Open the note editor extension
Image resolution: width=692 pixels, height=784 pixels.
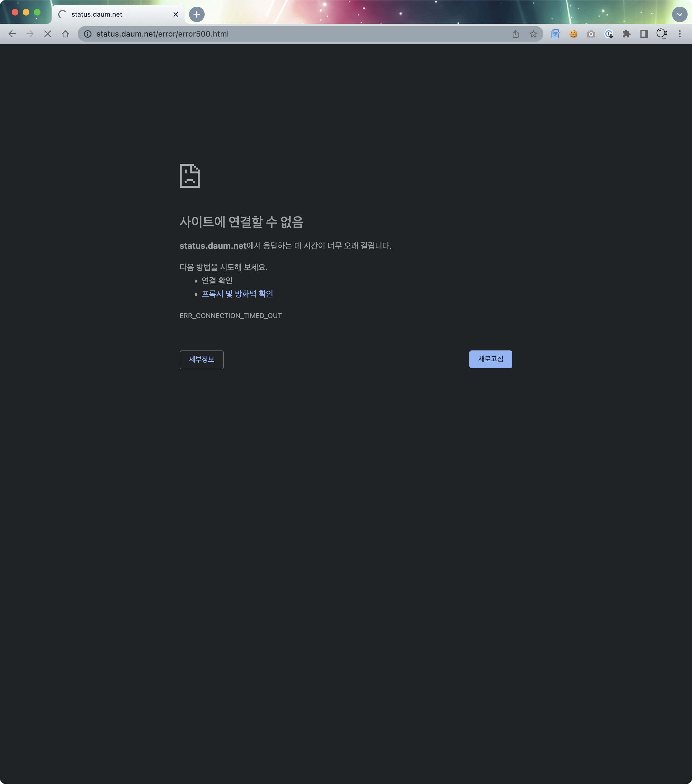pos(555,34)
